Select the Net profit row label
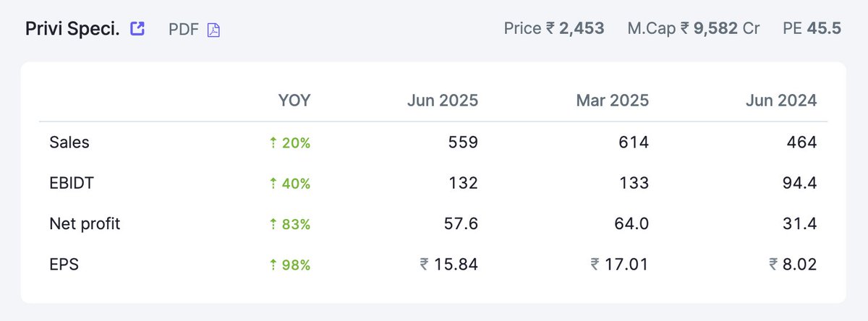This screenshot has height=321, width=868. [85, 224]
